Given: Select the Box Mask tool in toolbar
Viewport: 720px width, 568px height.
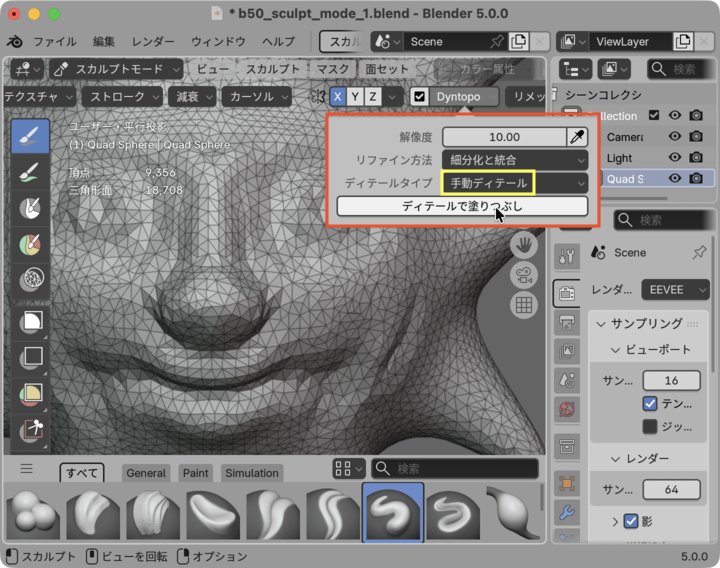Looking at the screenshot, I should 30,320.
